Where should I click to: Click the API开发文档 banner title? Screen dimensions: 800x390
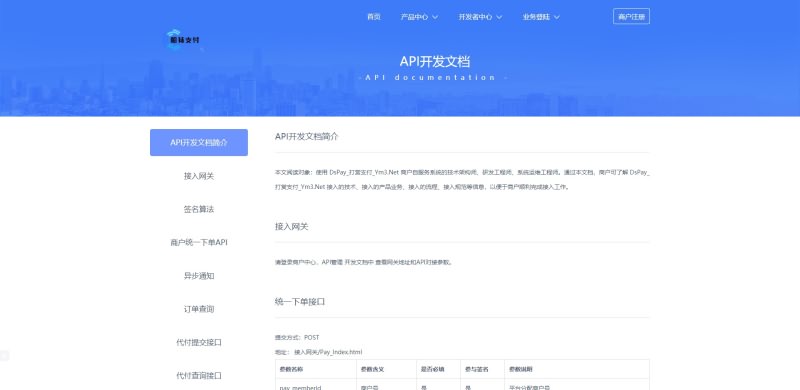[435, 62]
